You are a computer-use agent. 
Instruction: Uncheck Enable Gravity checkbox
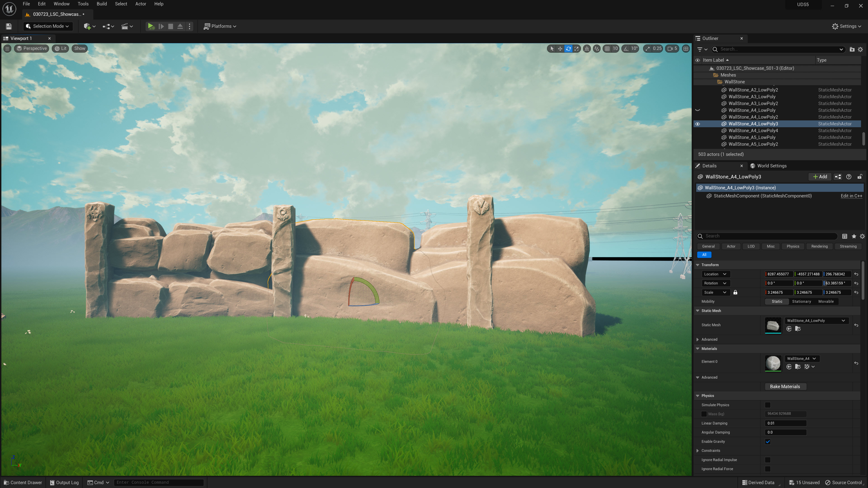(768, 441)
